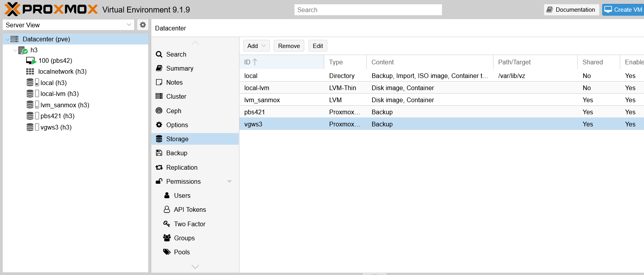Click the Users person icon
This screenshot has height=275, width=644.
(x=167, y=195)
